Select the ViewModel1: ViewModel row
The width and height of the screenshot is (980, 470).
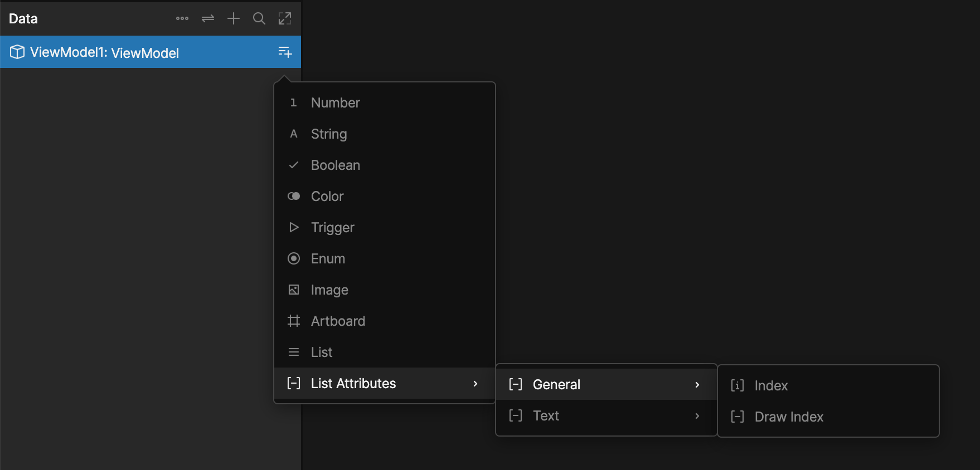151,52
